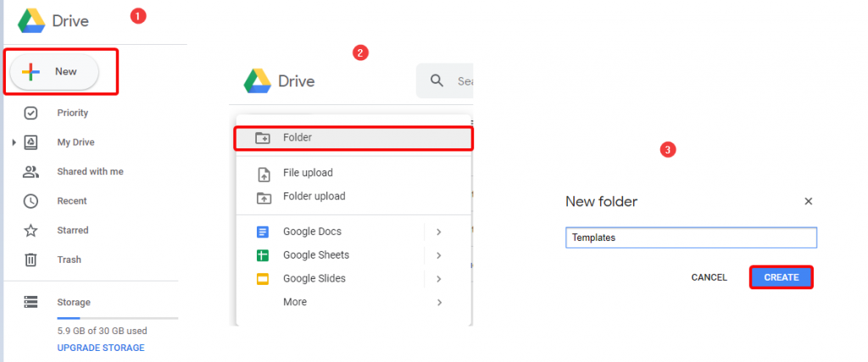Click CANCEL in the New folder dialog
Viewport: 868px width, 362px height.
coord(709,277)
